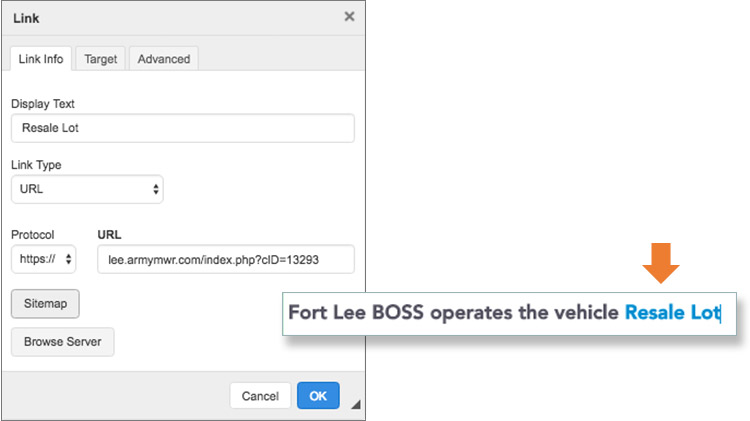The width and height of the screenshot is (750, 421).
Task: Open the Advanced tab
Action: [x=164, y=59]
